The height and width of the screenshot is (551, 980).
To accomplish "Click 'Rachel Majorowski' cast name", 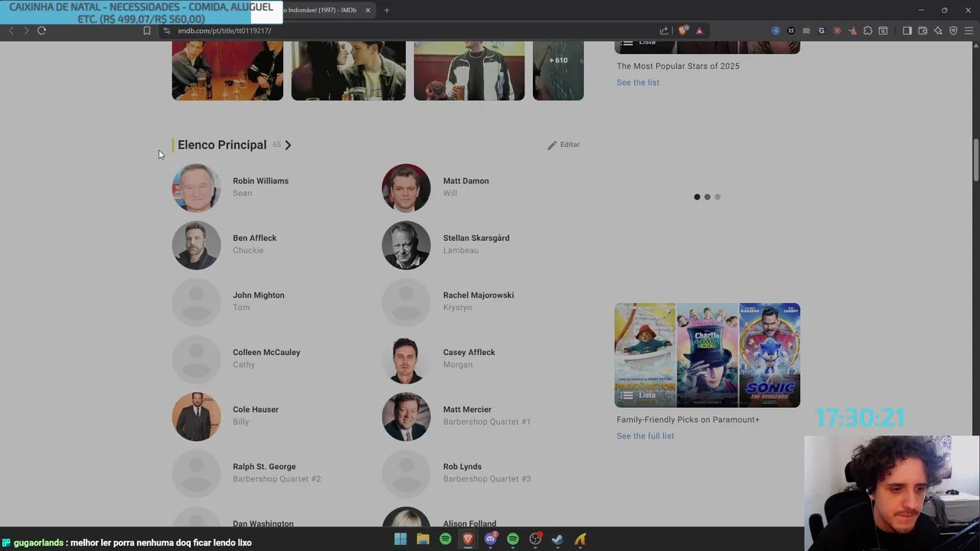I will click(x=479, y=295).
